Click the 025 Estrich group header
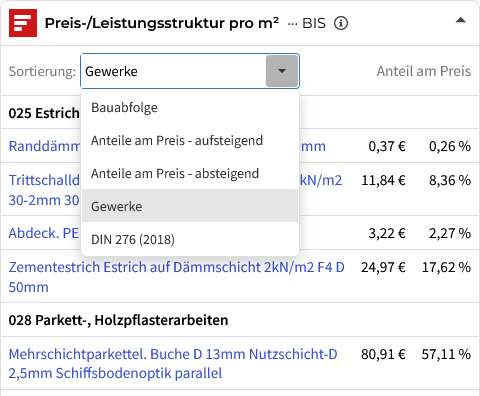The height and width of the screenshot is (396, 480). (x=44, y=113)
